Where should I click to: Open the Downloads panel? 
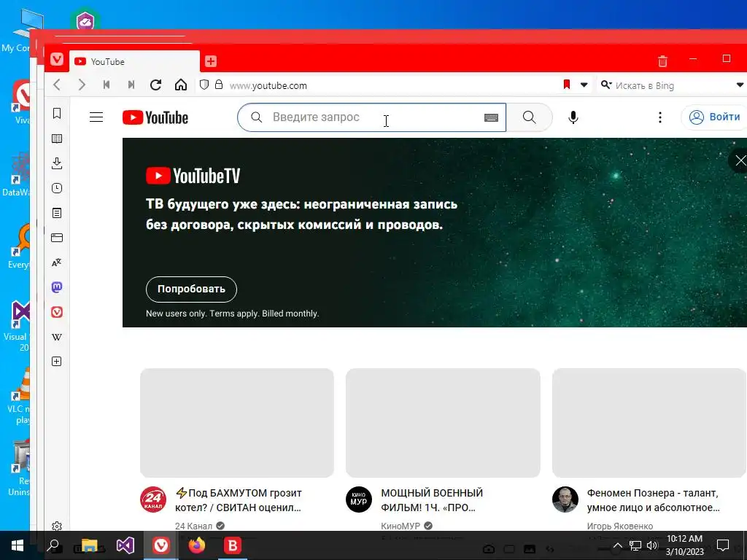pos(57,163)
